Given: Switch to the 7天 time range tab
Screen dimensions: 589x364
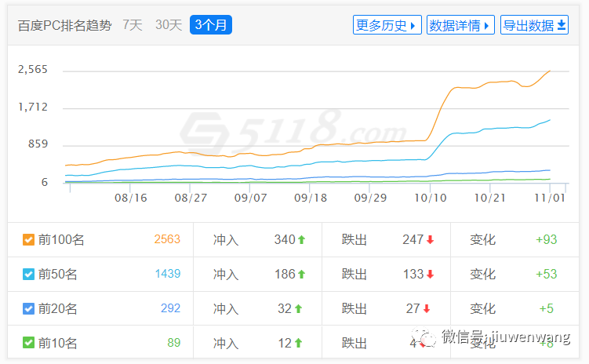Looking at the screenshot, I should pos(133,25).
